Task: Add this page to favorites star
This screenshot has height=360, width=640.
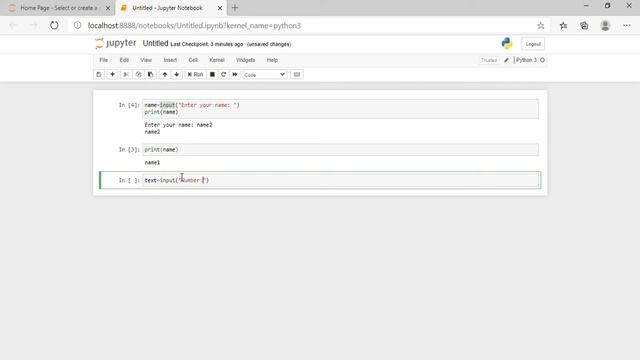Action: (x=540, y=25)
